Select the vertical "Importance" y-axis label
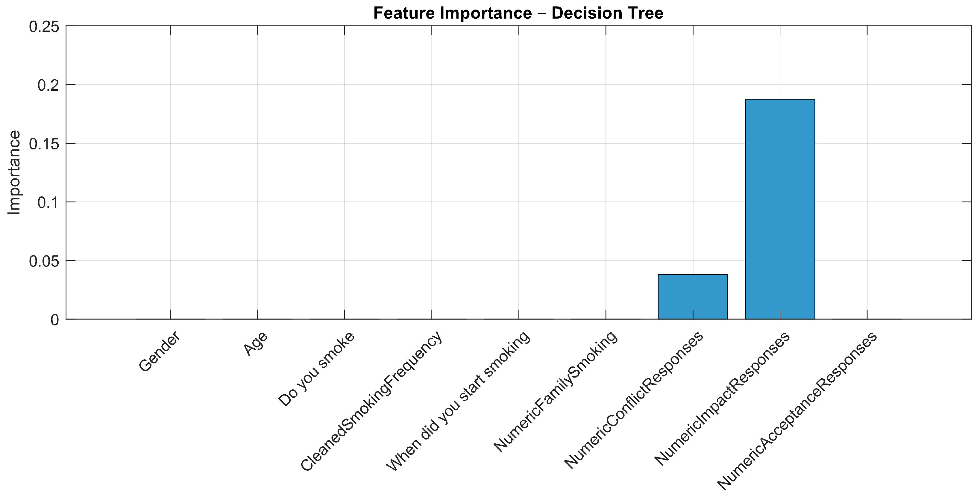 click(x=14, y=172)
